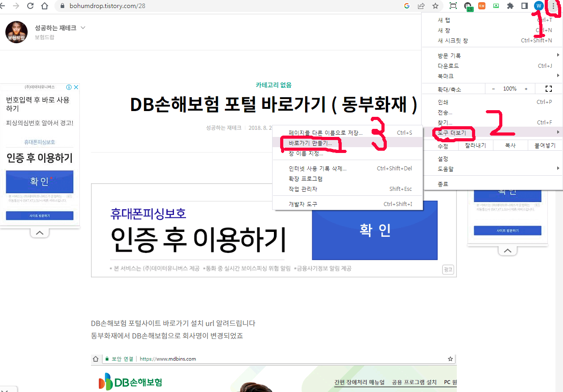Click the 100% zoom level value
563x392 pixels.
[x=510, y=89]
